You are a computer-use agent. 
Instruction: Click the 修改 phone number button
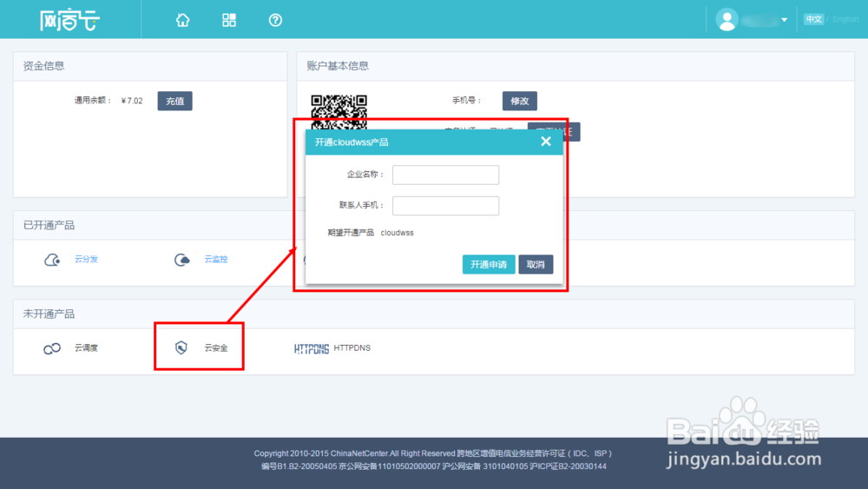click(x=520, y=101)
